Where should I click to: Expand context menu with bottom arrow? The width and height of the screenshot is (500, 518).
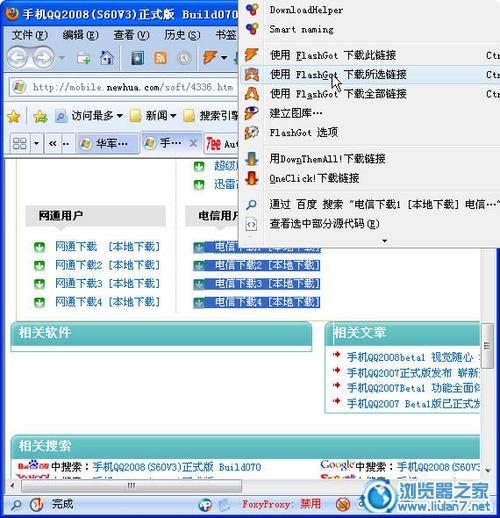(384, 241)
